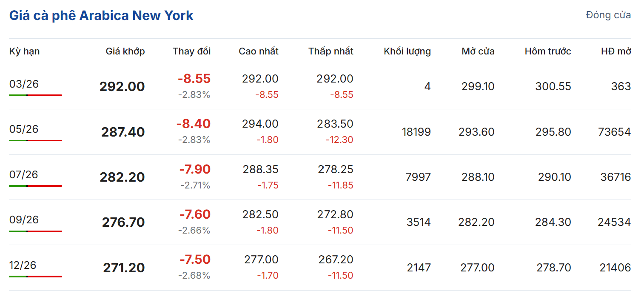
Task: Click the 292.00 matched price for 03/26
Action: [x=122, y=87]
